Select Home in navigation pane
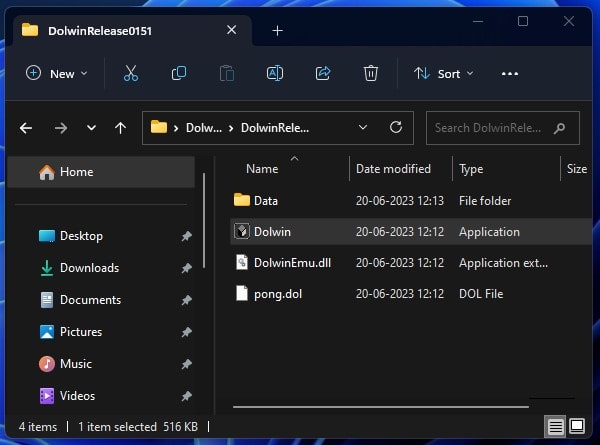This screenshot has height=445, width=600. pos(101,172)
